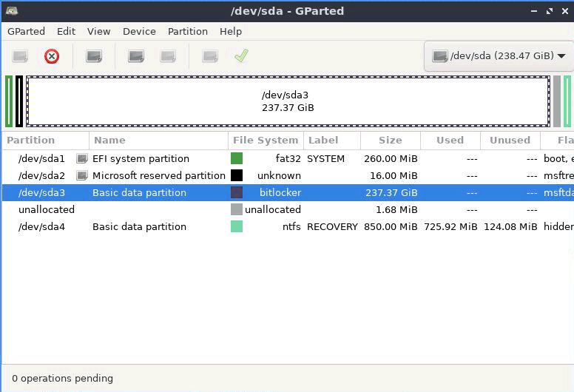
Task: Select the green sda1 bar in disk map
Action: (9, 101)
